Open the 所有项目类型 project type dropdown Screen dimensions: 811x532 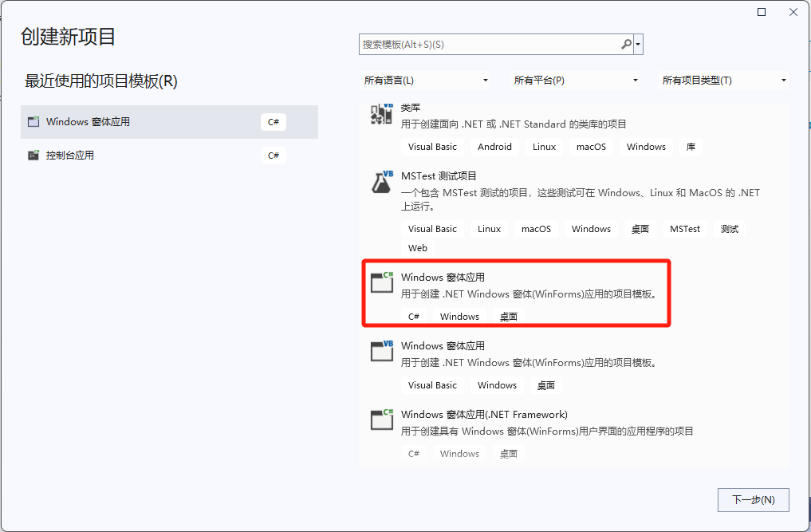723,81
